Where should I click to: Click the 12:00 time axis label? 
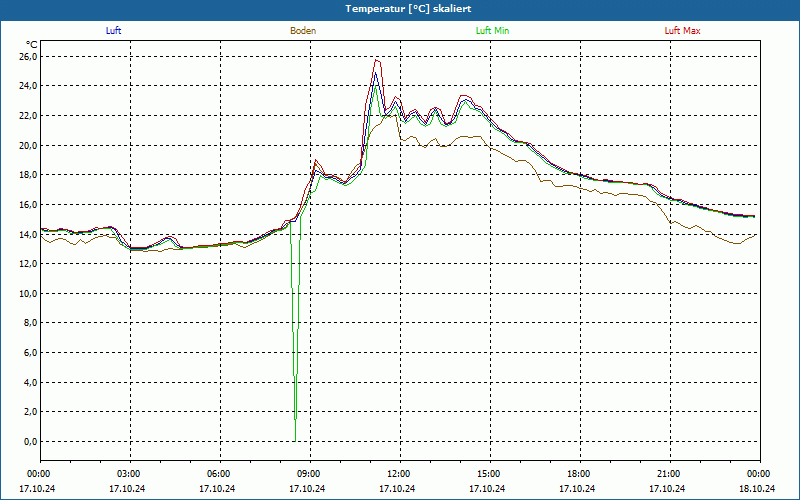pos(400,474)
